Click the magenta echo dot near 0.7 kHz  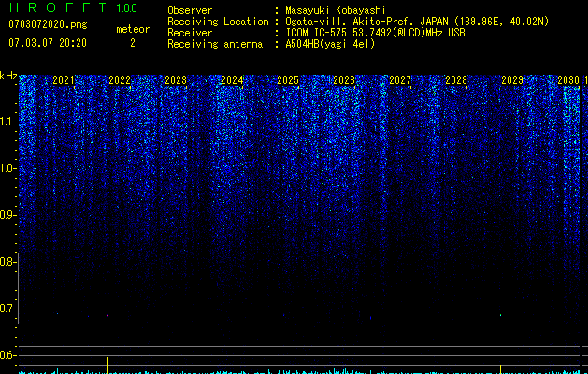[108, 315]
